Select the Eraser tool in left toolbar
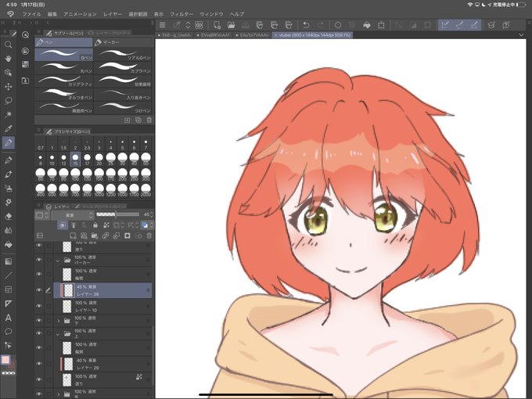 [x=9, y=217]
